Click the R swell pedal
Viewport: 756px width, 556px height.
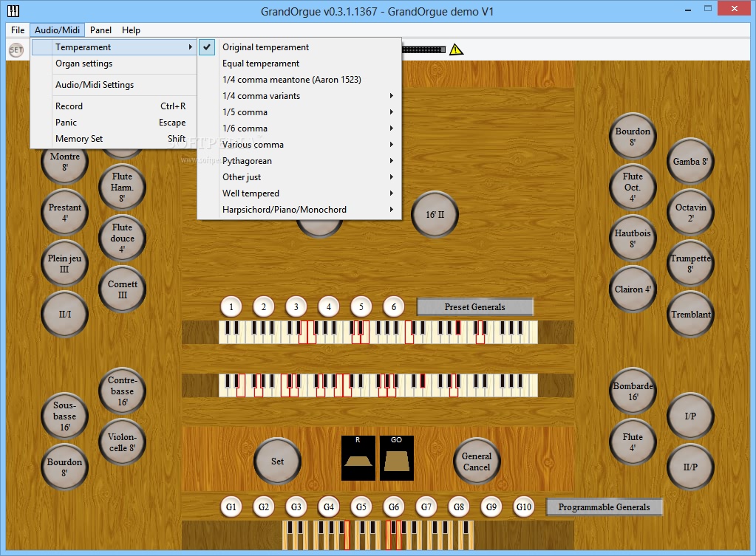(358, 459)
